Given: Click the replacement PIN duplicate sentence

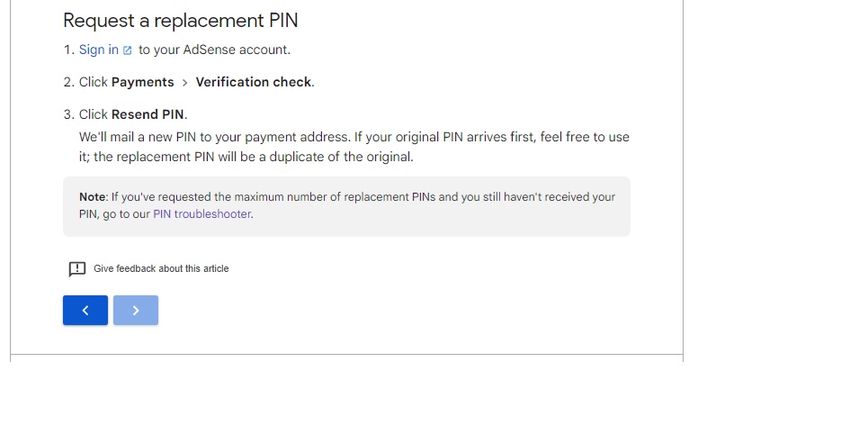Looking at the screenshot, I should (253, 157).
